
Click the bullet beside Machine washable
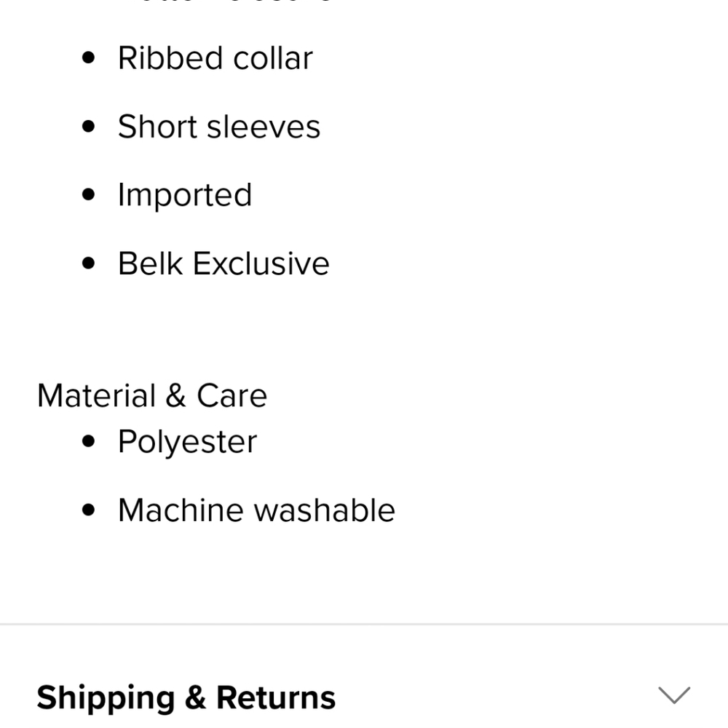[89, 510]
